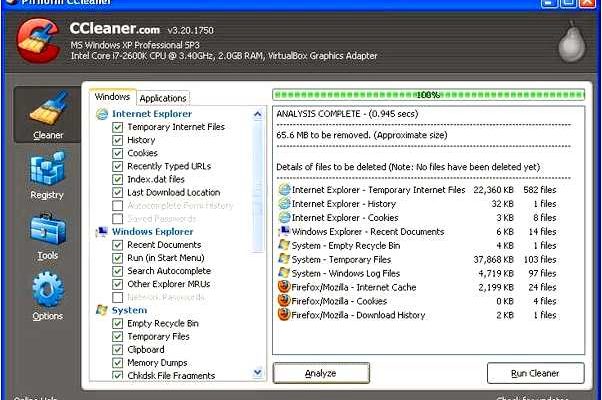The height and width of the screenshot is (400, 602).
Task: Click the 100% analysis progress bar
Action: coord(428,94)
